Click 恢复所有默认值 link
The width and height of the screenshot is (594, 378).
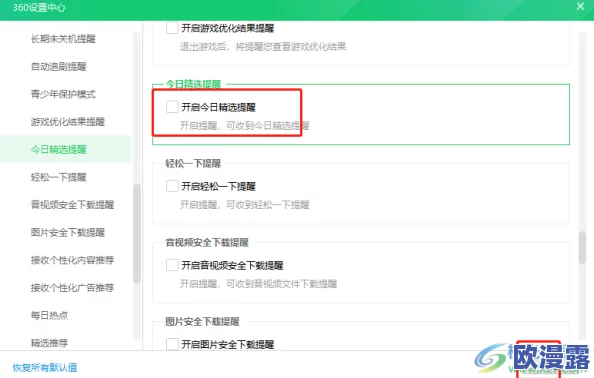tap(45, 367)
